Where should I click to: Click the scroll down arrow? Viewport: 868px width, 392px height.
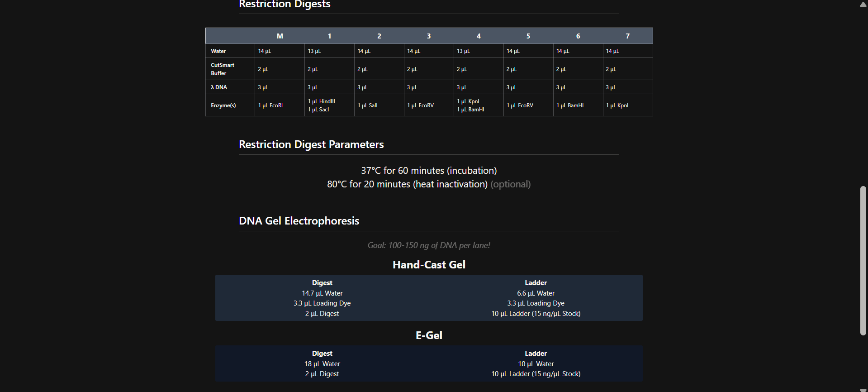pyautogui.click(x=863, y=389)
